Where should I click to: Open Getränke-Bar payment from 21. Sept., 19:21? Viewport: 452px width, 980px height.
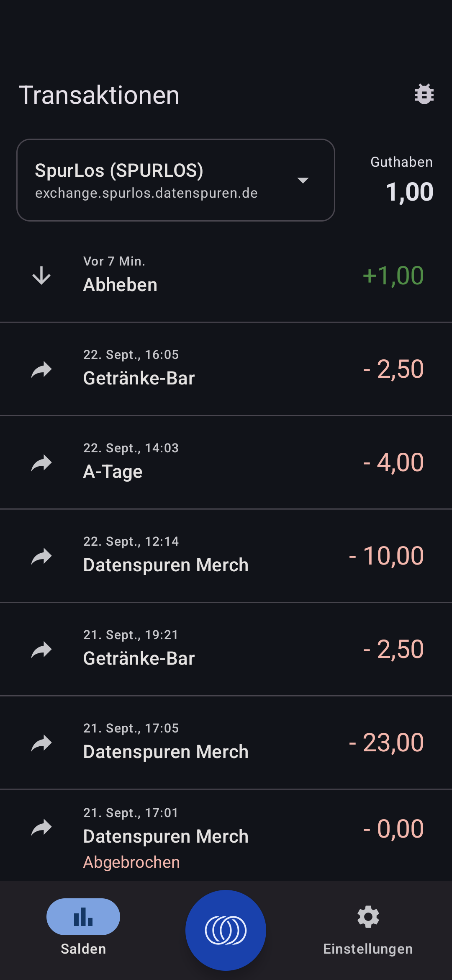coord(226,649)
